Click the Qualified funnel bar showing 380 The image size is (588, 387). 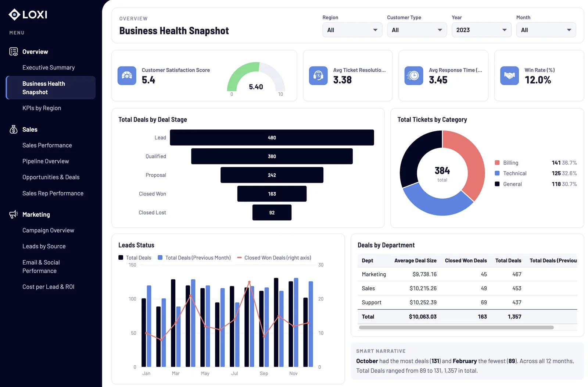[x=272, y=156]
